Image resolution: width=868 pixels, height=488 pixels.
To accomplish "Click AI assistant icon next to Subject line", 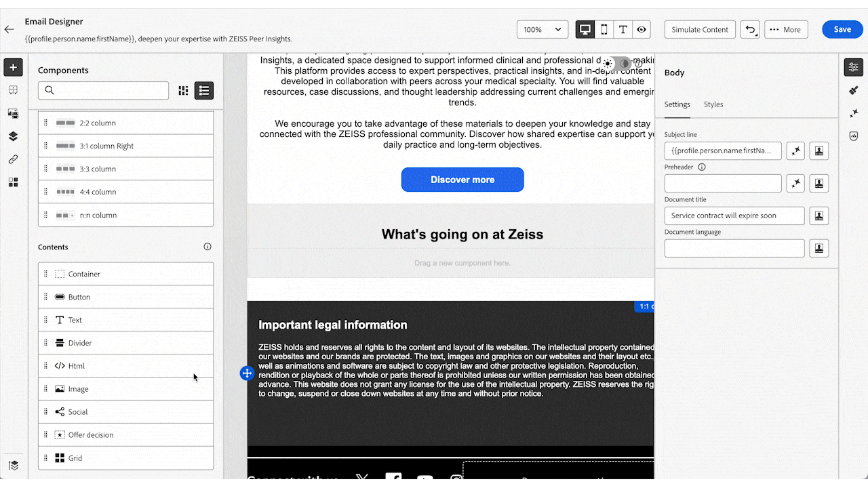I will [795, 150].
